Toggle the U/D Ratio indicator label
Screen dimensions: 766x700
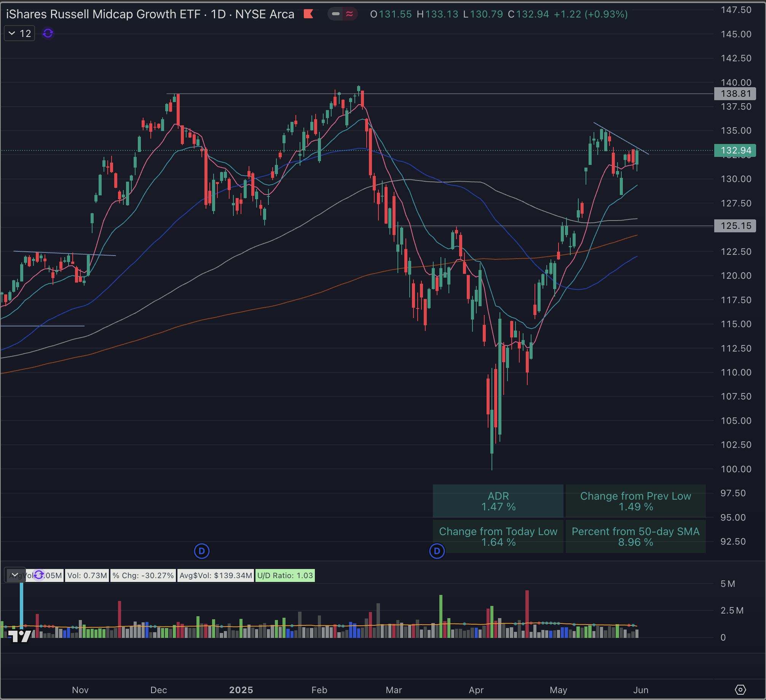point(285,575)
